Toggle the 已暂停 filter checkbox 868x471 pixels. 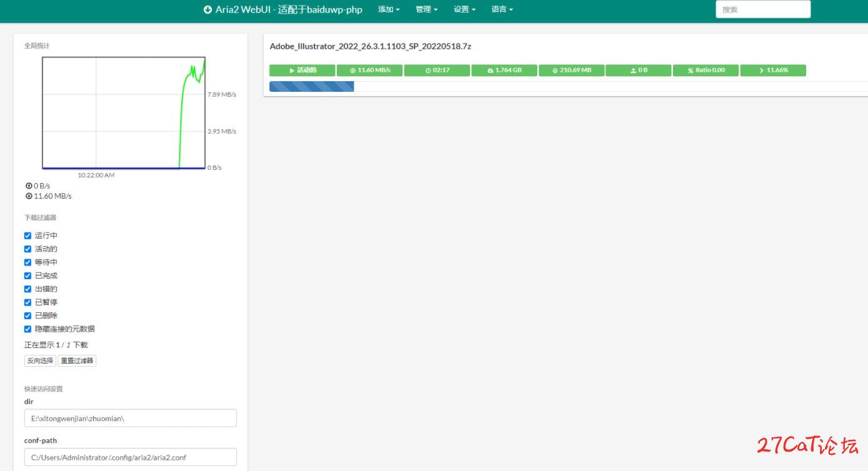pyautogui.click(x=27, y=302)
